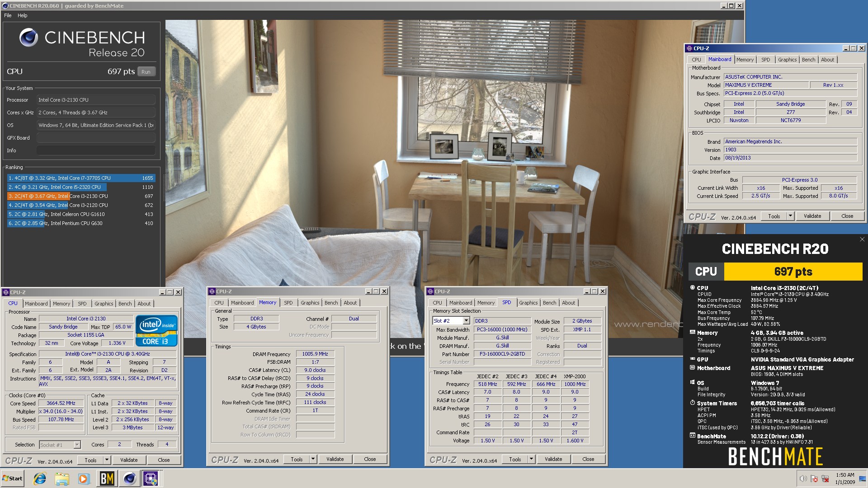Click the Memory CPU-Z window title icon
868x488 pixels.
coord(212,291)
